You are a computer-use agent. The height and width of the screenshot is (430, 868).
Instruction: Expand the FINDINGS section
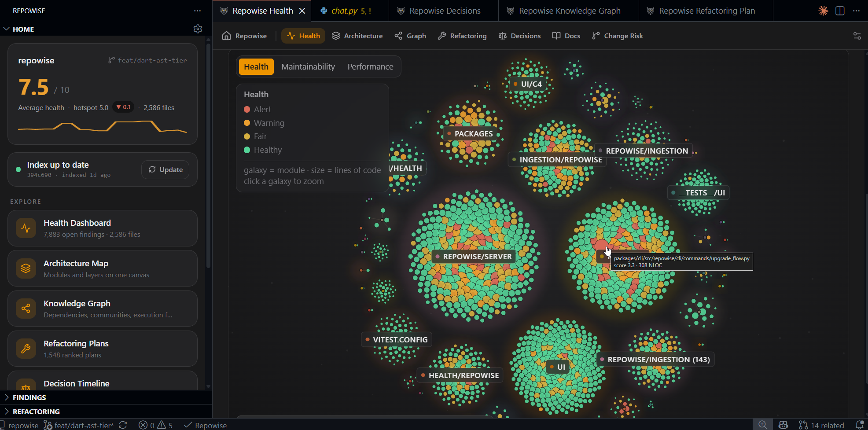click(x=106, y=397)
